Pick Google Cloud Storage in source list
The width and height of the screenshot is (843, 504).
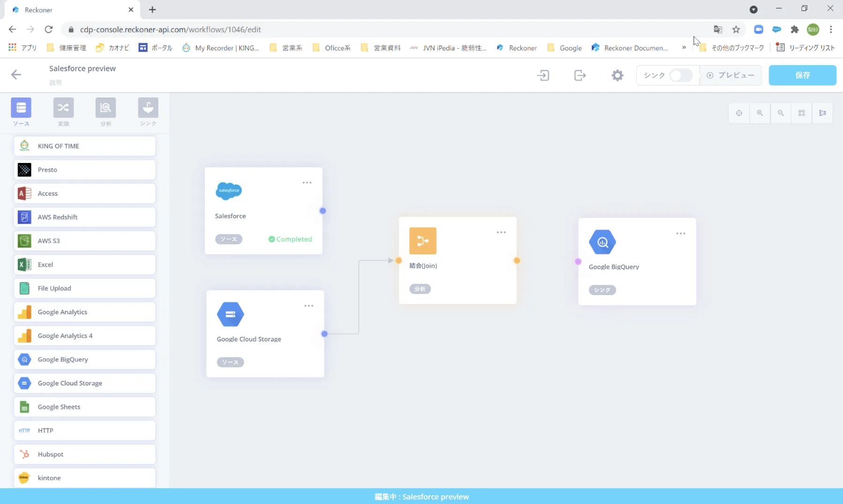pos(85,383)
